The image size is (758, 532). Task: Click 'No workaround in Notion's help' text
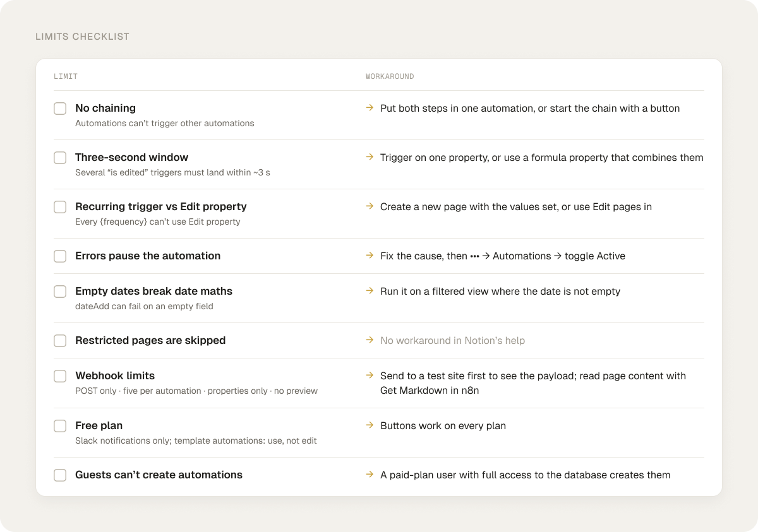click(x=453, y=341)
